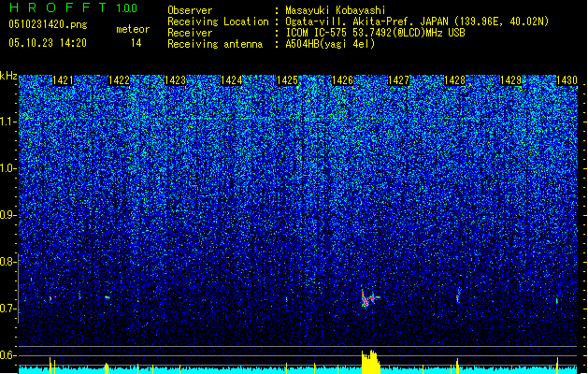This screenshot has width=588, height=374.
Task: Click the 1429 time marker
Action: [510, 80]
